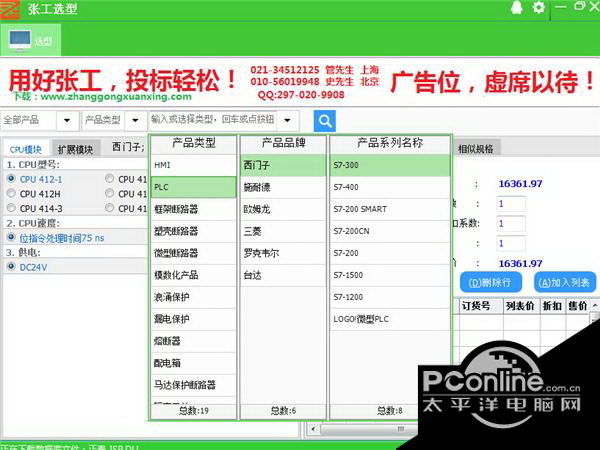The height and width of the screenshot is (450, 600).
Task: Click the 订货号 column header
Action: point(481,306)
